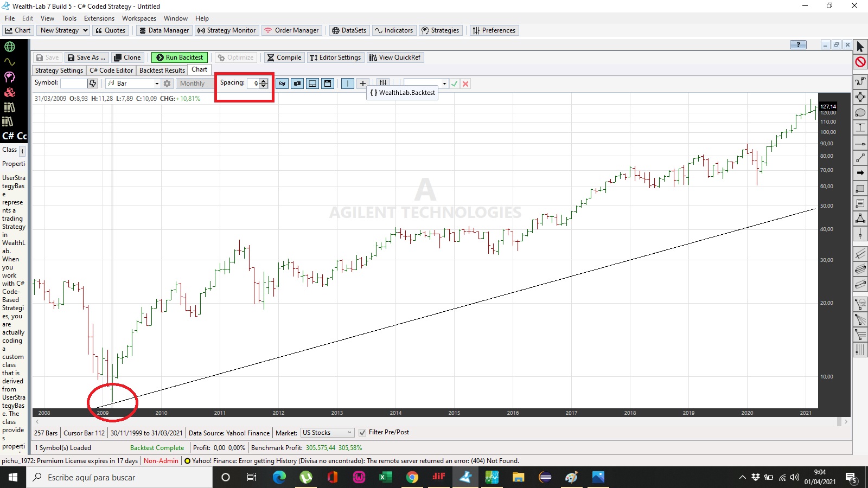868x488 pixels.
Task: Open Preferences from the toolbar
Action: (x=494, y=30)
